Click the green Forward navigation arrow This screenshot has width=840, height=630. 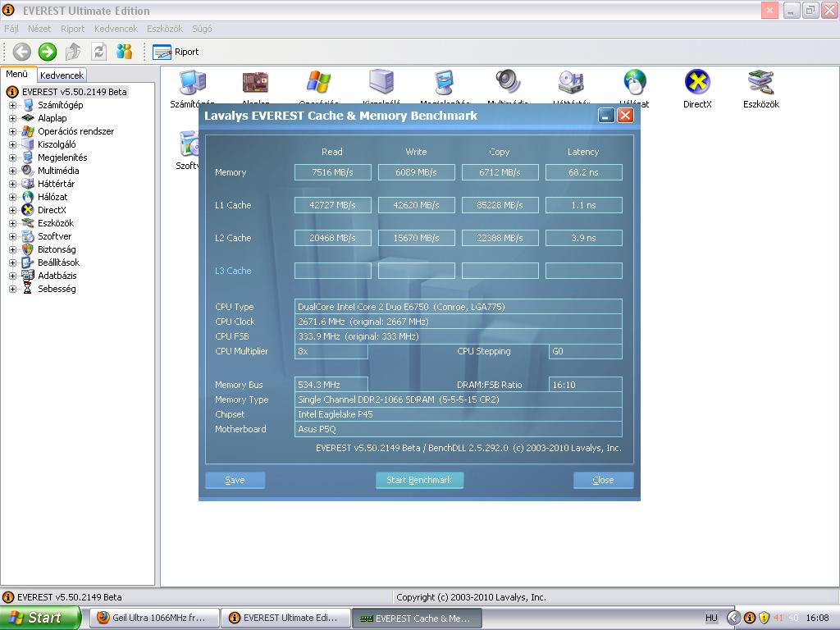(48, 52)
